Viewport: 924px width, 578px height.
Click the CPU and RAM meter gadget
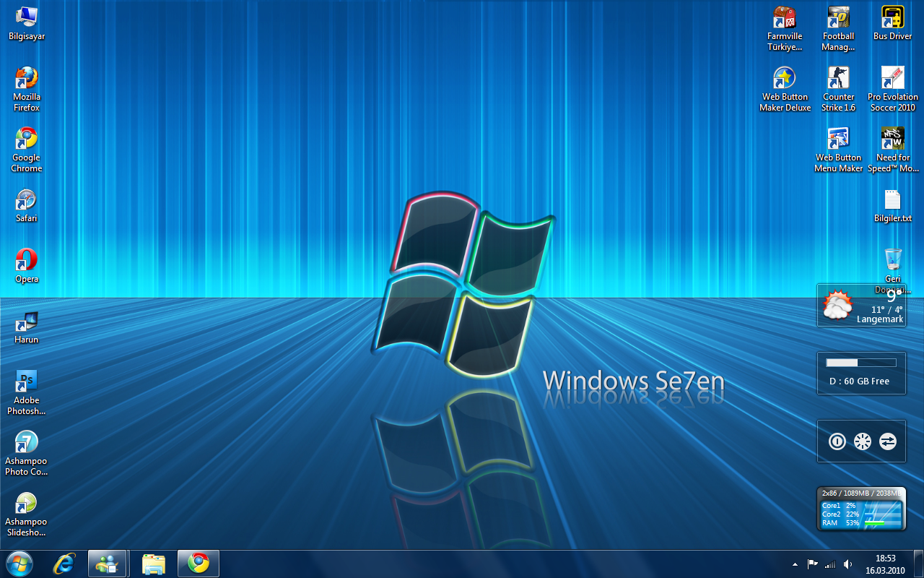861,509
